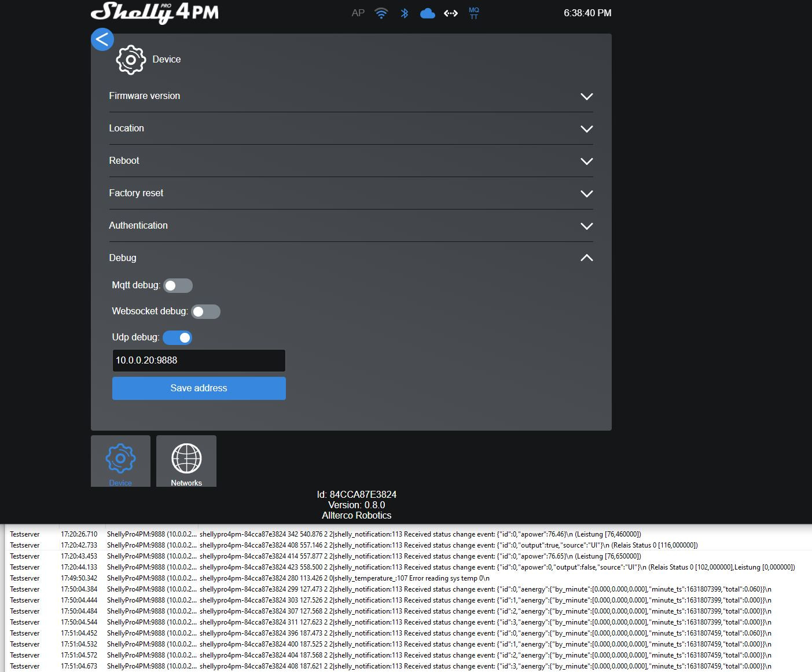Click the Allterco Robotics footer text
Screen dimensions: 812x672
point(357,515)
